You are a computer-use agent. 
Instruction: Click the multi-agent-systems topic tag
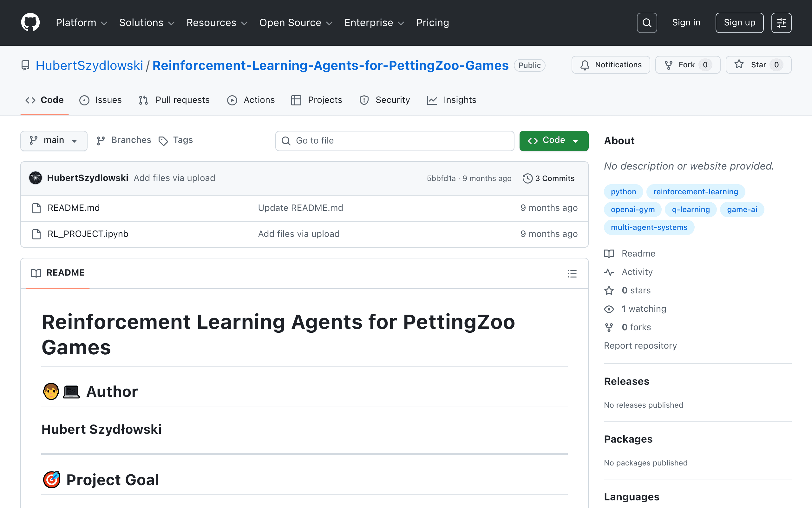pyautogui.click(x=649, y=227)
